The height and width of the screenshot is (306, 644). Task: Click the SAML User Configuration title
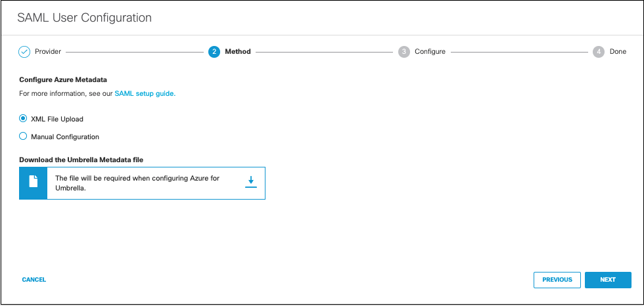click(x=85, y=18)
